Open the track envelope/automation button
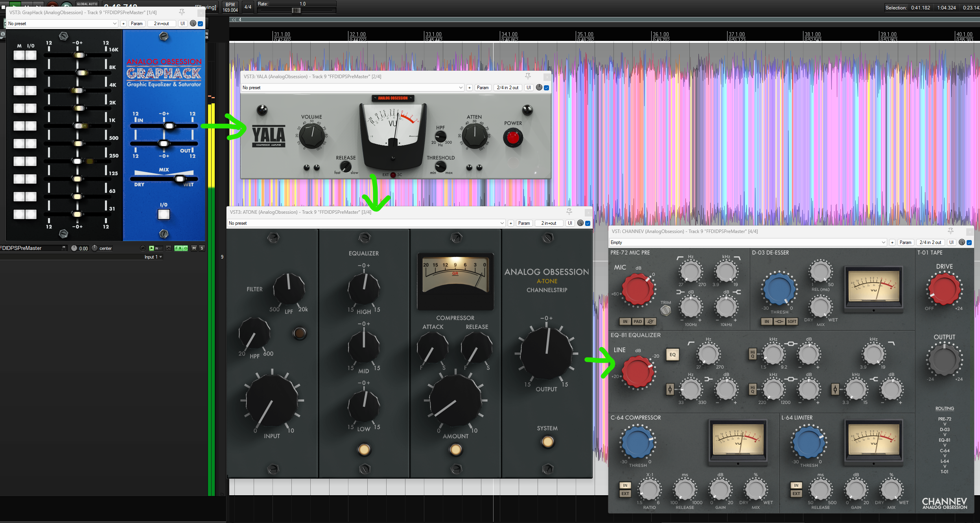Screen dimensions: 980x523 [x=168, y=248]
